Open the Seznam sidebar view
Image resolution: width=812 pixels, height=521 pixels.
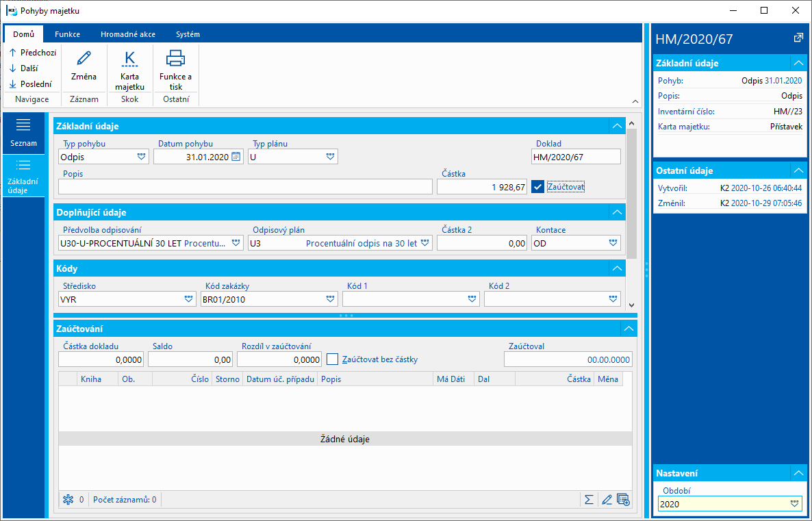tap(23, 133)
